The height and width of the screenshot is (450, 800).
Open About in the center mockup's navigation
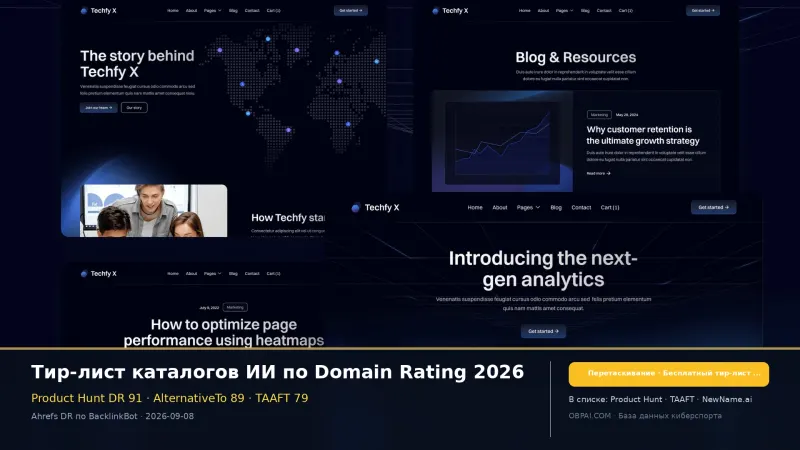(x=500, y=208)
